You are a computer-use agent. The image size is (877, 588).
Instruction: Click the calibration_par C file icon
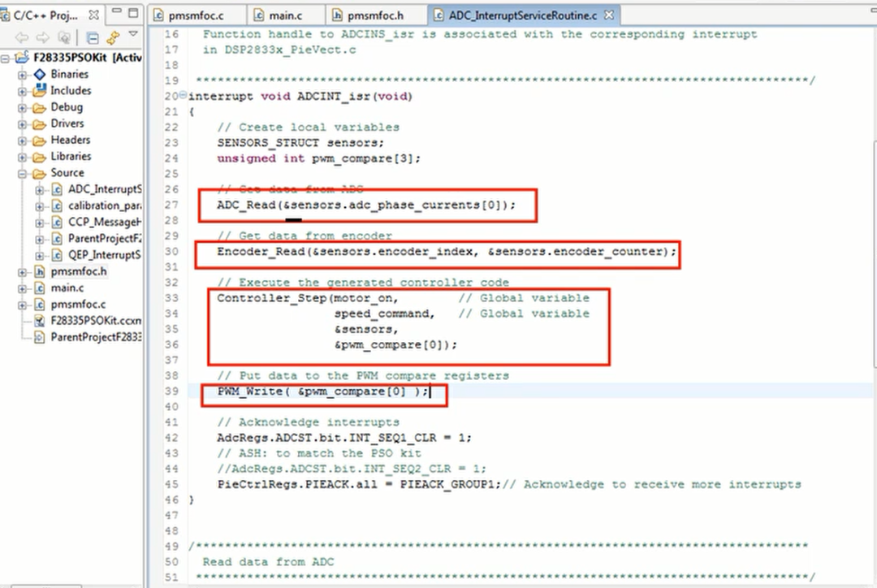[x=57, y=206]
